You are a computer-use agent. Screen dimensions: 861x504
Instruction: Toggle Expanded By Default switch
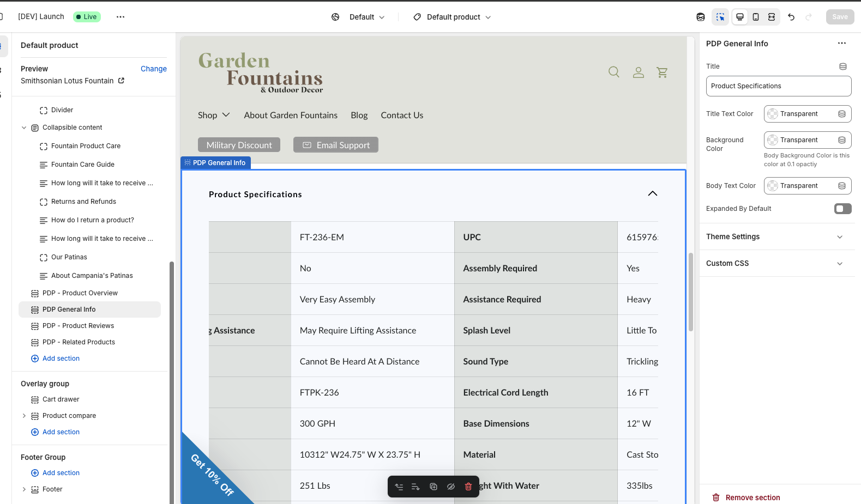click(x=842, y=209)
